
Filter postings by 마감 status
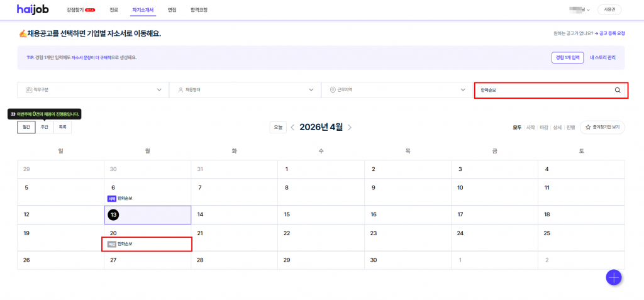click(544, 127)
